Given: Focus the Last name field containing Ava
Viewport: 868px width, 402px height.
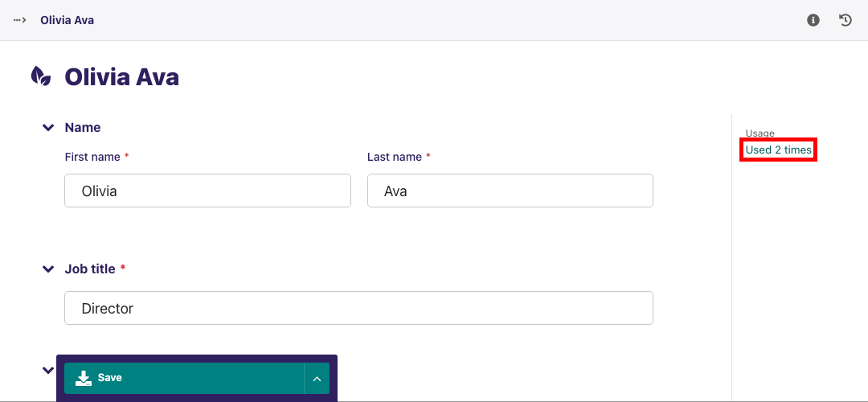Looking at the screenshot, I should (510, 191).
